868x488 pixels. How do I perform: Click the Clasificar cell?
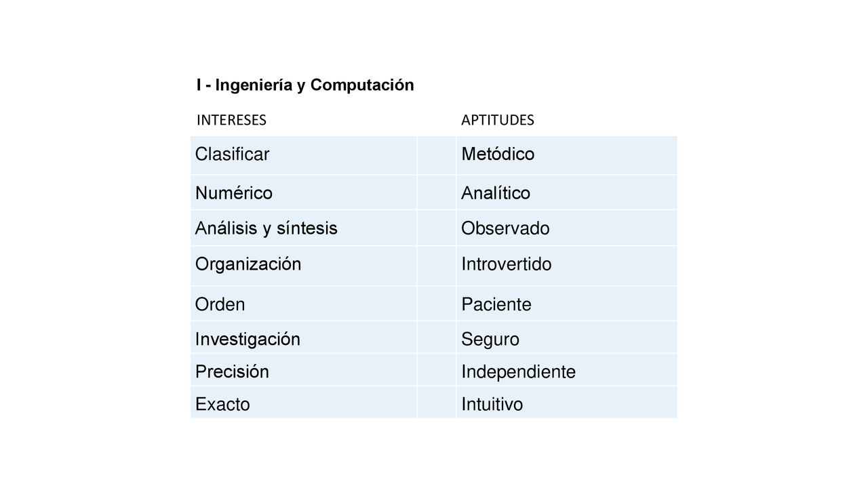tap(303, 155)
